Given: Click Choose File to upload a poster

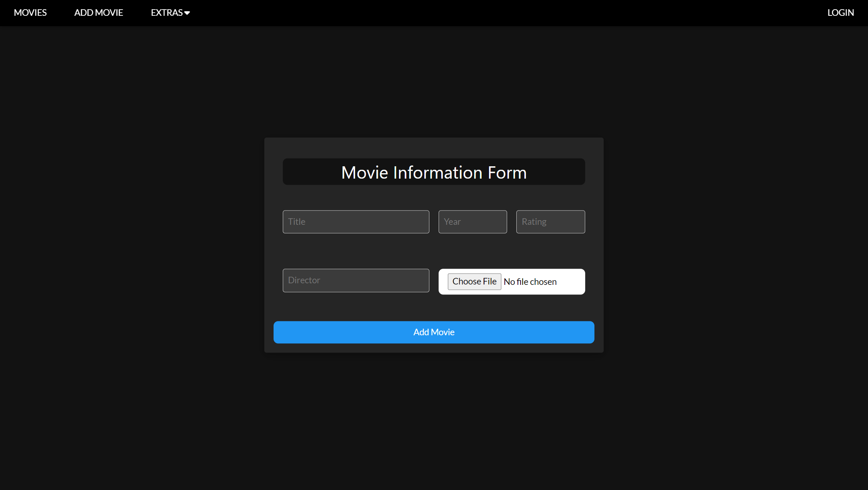Looking at the screenshot, I should pos(474,281).
